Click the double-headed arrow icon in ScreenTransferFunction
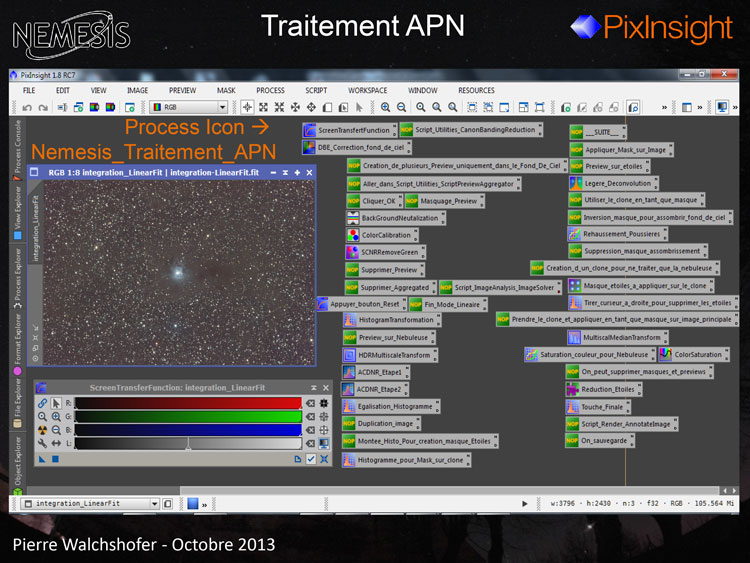750x563 pixels. point(56,443)
